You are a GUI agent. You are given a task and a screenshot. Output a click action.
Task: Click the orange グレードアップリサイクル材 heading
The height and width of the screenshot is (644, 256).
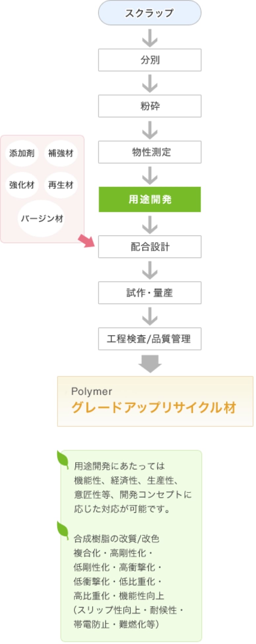pyautogui.click(x=154, y=408)
